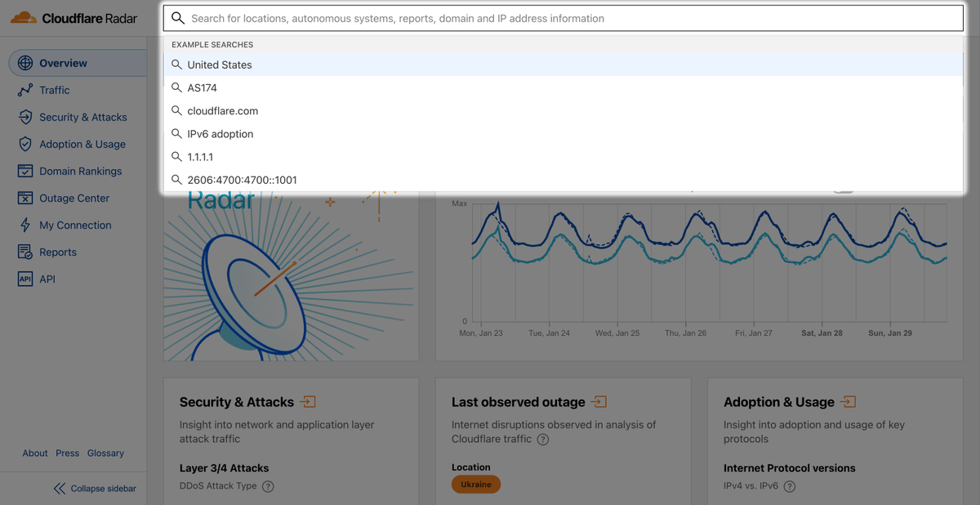This screenshot has height=505, width=980.
Task: Select the Outage Center icon
Action: pos(24,198)
